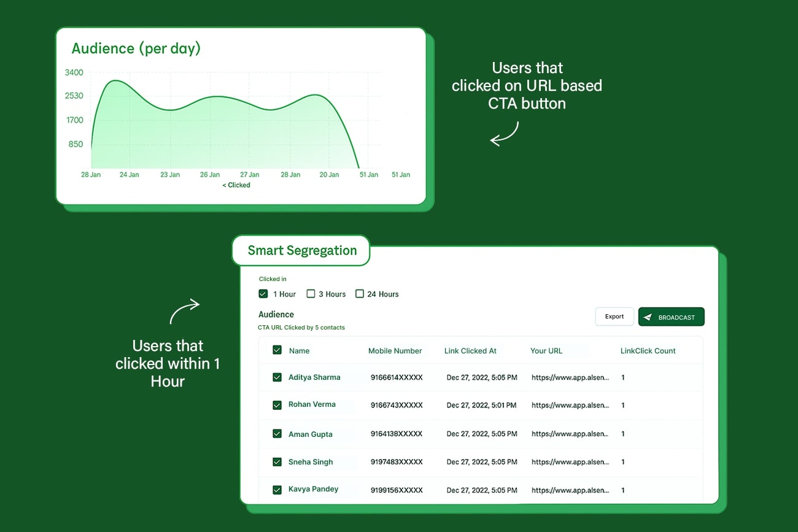Open truncated URL for Aditya Sharma
This screenshot has width=798, height=532.
click(x=570, y=377)
